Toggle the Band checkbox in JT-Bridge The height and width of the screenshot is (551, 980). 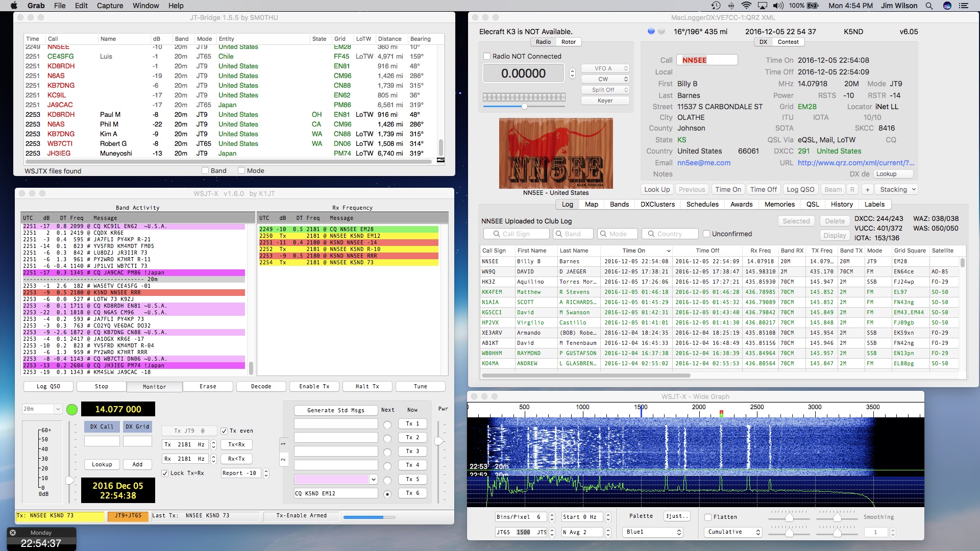click(x=205, y=170)
